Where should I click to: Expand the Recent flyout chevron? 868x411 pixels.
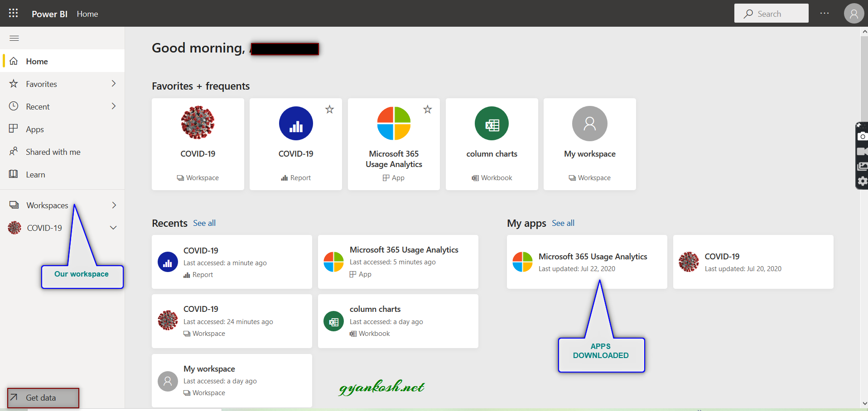114,106
